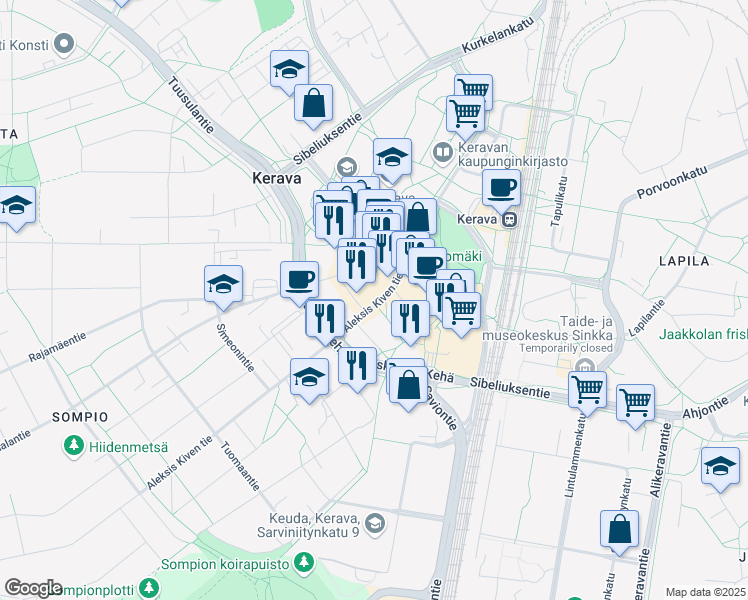This screenshot has height=600, width=748.
Task: Open the school marker above Aleksis Kiven tie's southern stretch
Action: pyautogui.click(x=309, y=379)
